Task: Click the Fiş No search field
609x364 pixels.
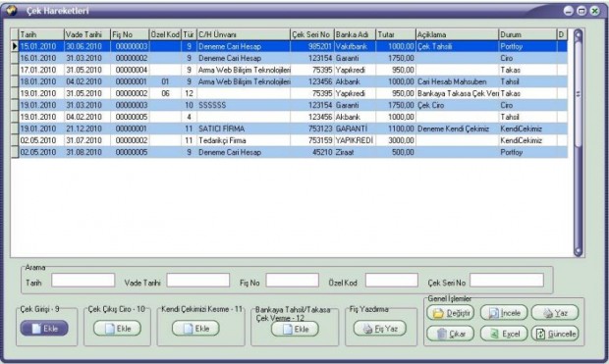Action: point(292,281)
